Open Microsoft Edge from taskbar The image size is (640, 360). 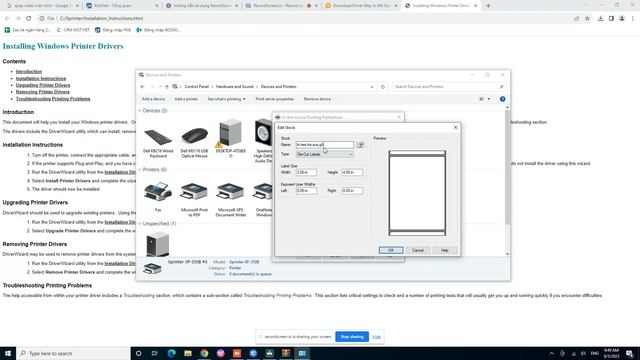pos(171,353)
